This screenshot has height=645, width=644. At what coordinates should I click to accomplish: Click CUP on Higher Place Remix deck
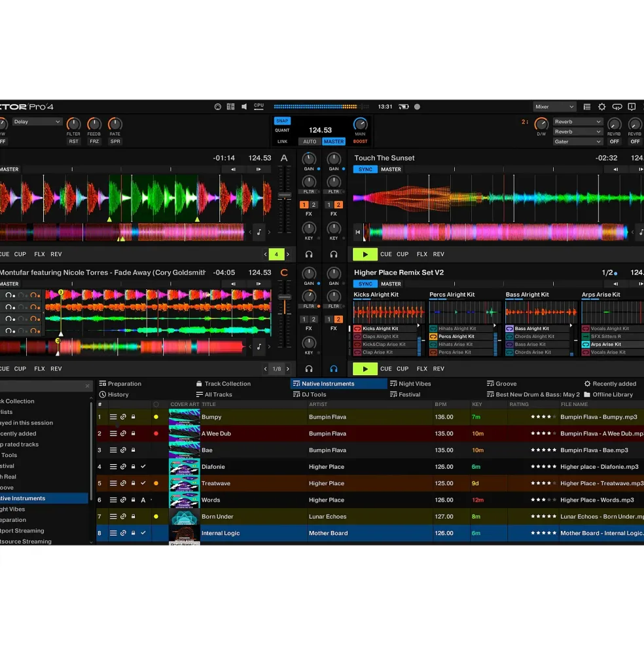(x=402, y=369)
